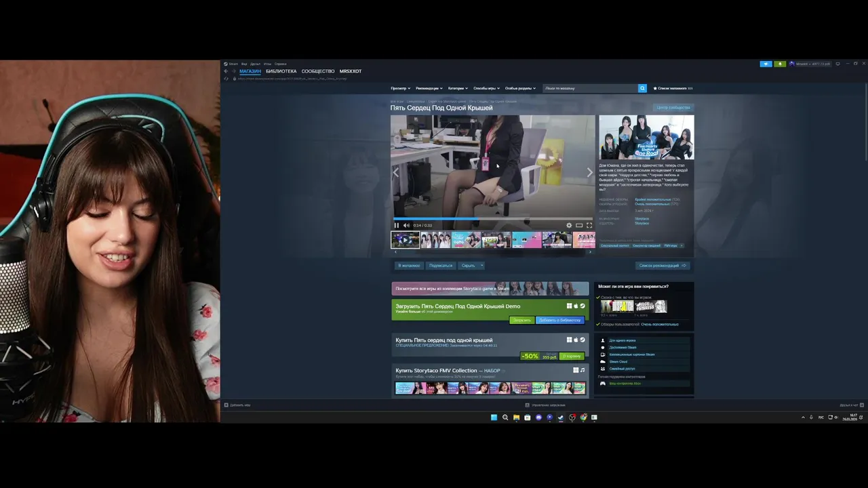868x488 pixels.
Task: Open the Вид menu
Action: click(x=244, y=64)
